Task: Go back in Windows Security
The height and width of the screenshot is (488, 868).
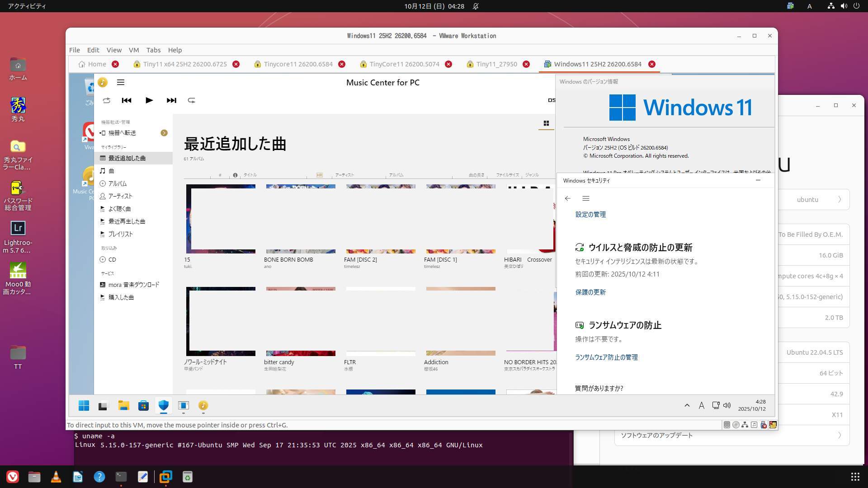Action: 568,198
